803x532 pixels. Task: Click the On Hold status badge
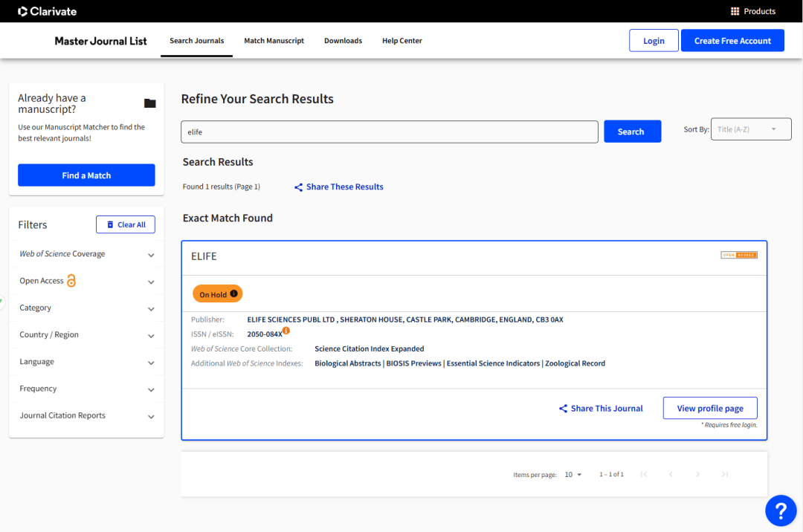click(218, 294)
